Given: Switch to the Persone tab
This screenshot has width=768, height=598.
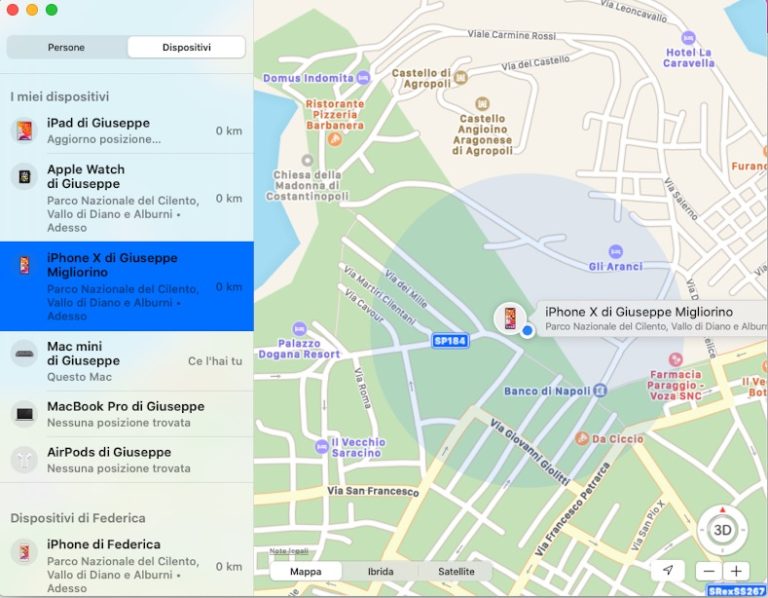Looking at the screenshot, I should pos(67,48).
